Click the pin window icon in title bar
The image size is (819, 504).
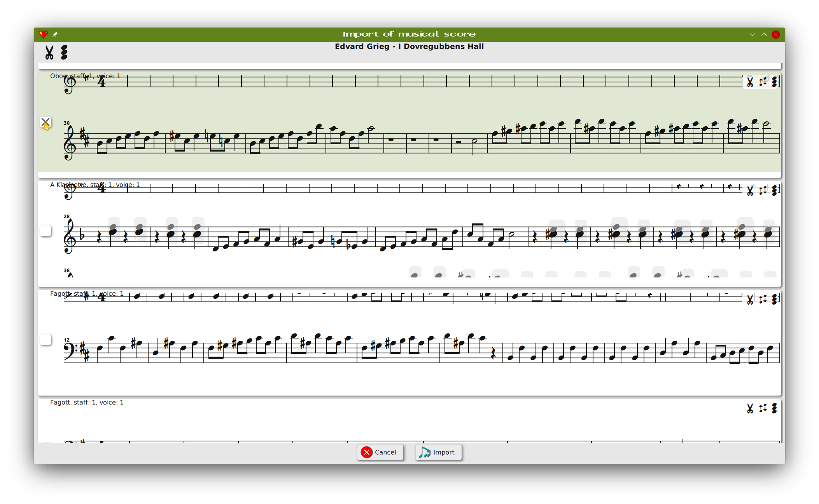click(55, 35)
